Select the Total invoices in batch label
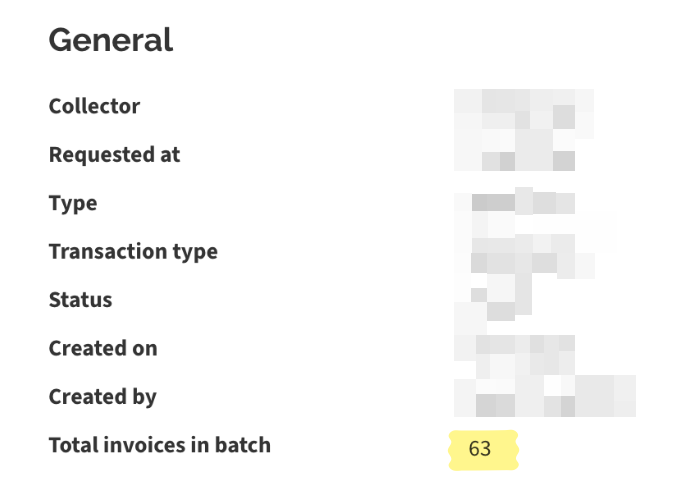The image size is (688, 492). click(x=159, y=445)
